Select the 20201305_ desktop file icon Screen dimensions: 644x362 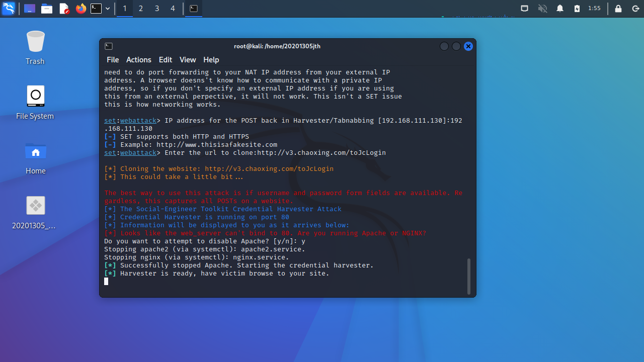[x=35, y=212]
